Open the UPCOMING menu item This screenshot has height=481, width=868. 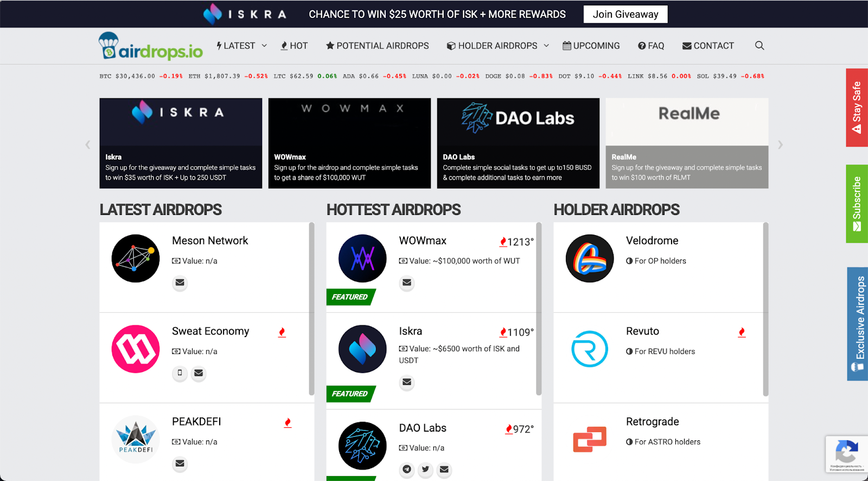pyautogui.click(x=591, y=46)
